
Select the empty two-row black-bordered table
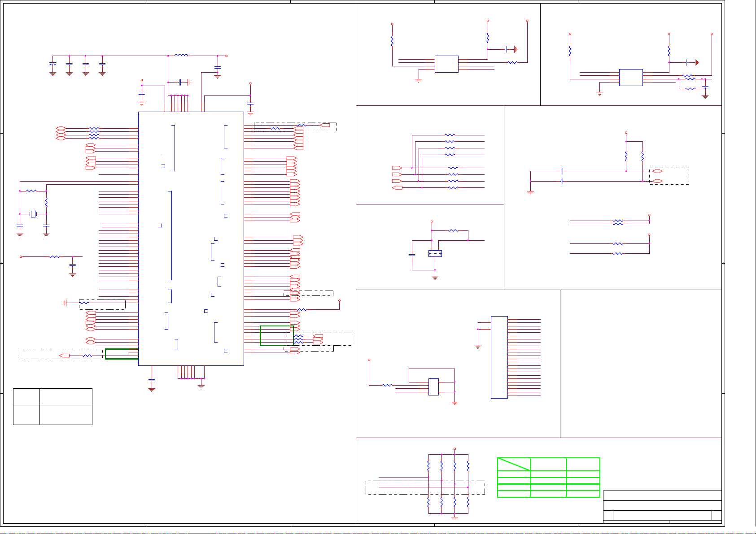[x=52, y=407]
